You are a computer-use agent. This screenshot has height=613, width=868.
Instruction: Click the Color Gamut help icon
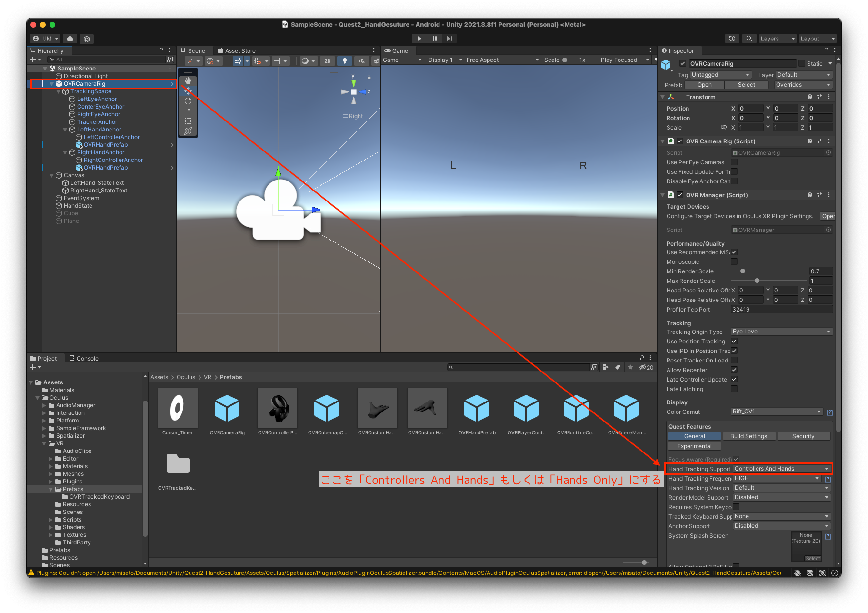click(830, 412)
